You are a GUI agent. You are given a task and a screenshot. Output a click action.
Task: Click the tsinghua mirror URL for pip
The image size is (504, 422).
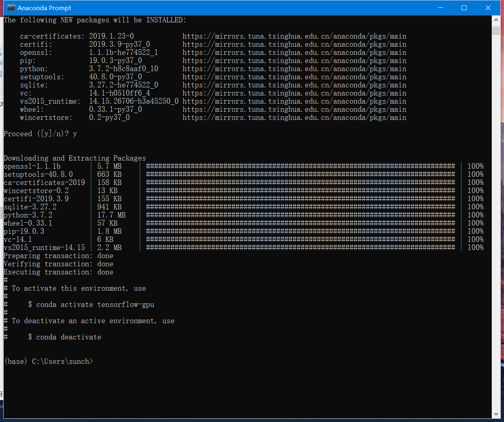point(295,61)
